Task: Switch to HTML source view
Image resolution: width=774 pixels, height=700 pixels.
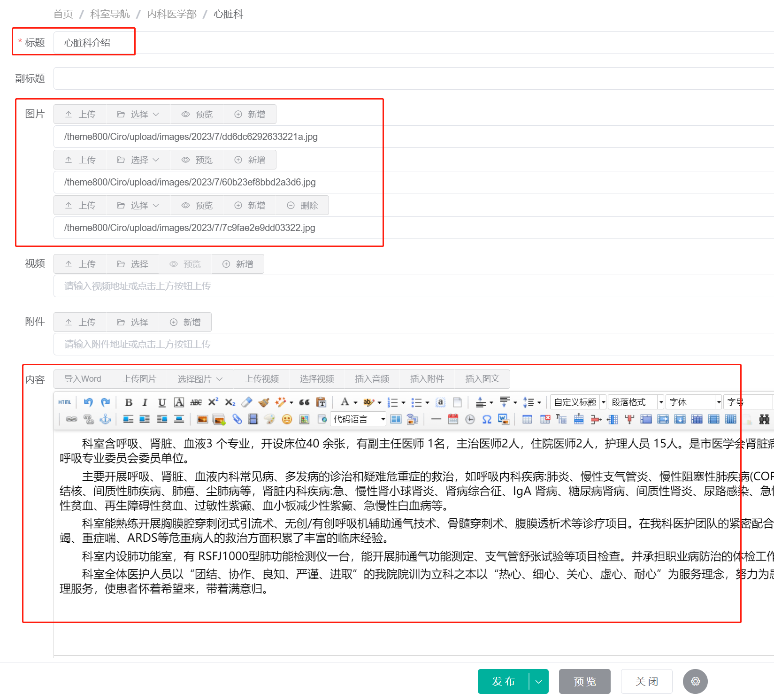Action: 64,402
